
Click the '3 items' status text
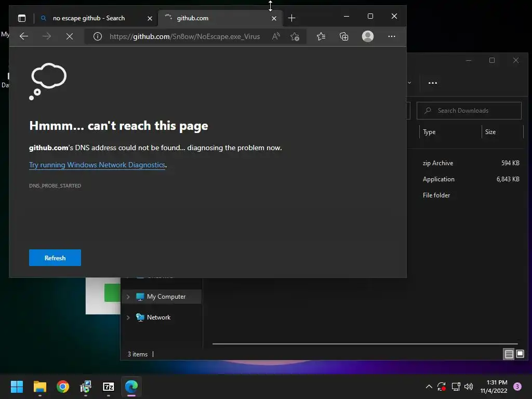(x=137, y=354)
